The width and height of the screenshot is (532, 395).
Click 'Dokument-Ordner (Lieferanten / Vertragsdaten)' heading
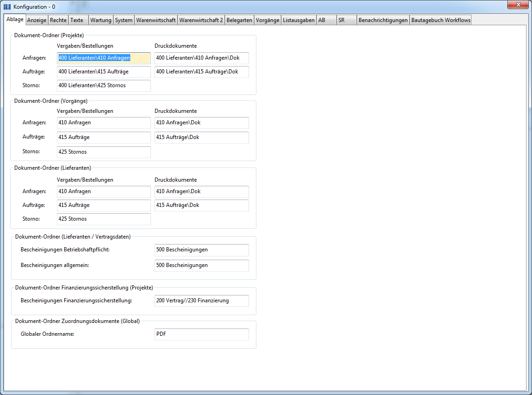coord(73,237)
